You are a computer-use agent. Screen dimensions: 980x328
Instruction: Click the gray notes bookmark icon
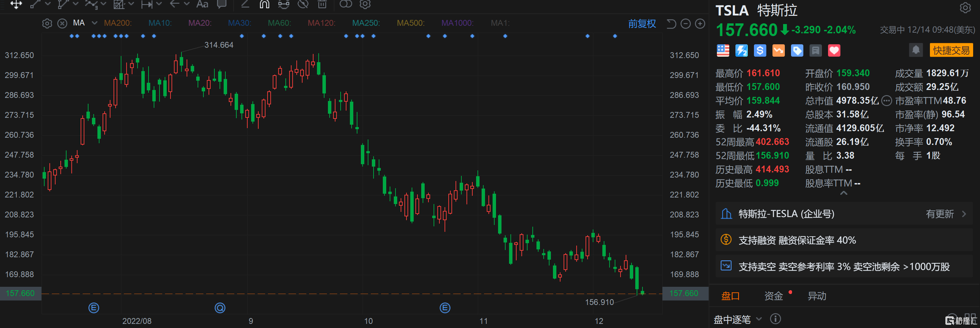point(815,50)
